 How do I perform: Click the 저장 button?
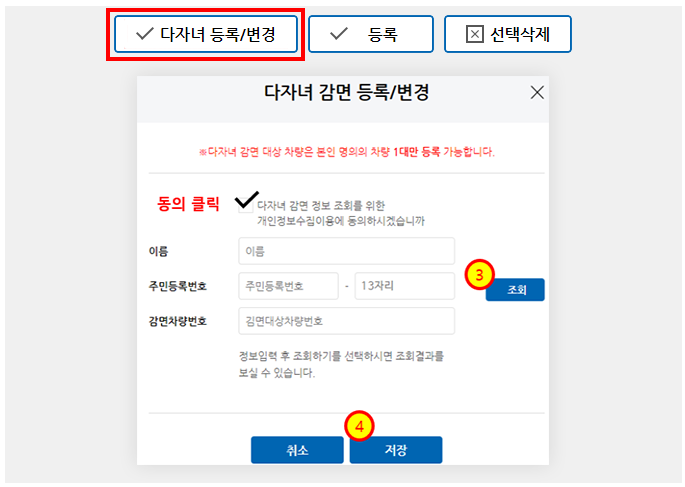tap(396, 450)
